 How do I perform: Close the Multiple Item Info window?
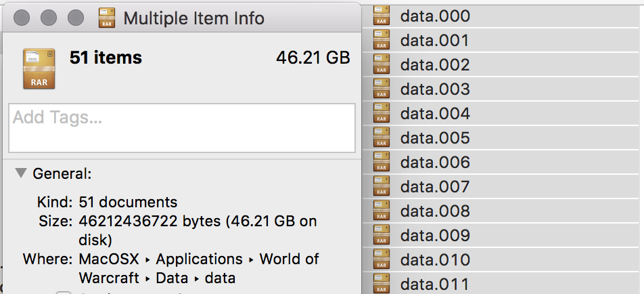pos(22,18)
